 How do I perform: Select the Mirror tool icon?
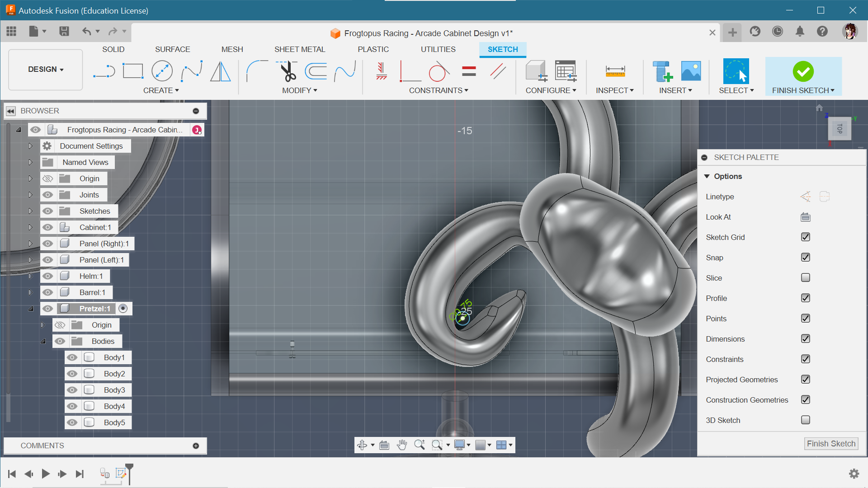221,71
